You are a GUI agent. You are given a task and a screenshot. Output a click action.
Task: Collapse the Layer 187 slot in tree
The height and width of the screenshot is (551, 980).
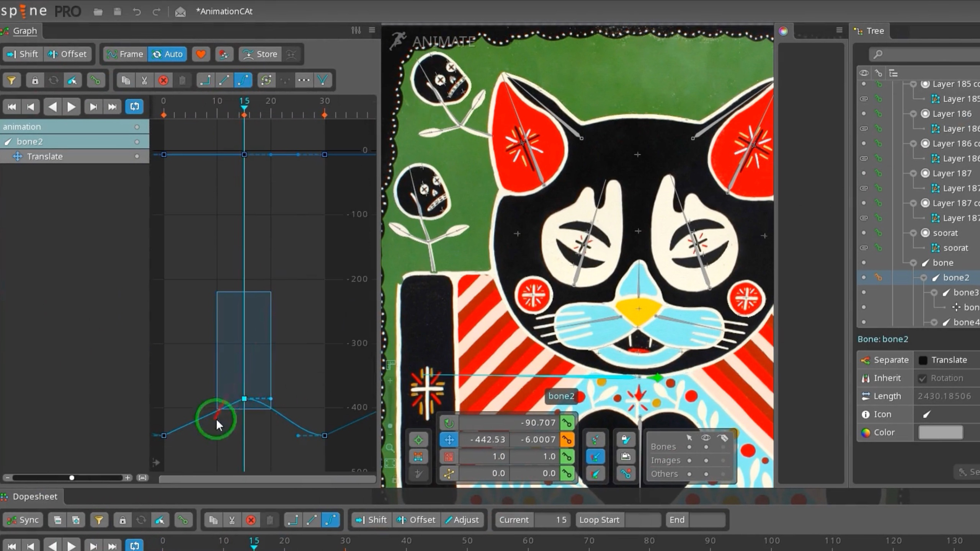913,173
